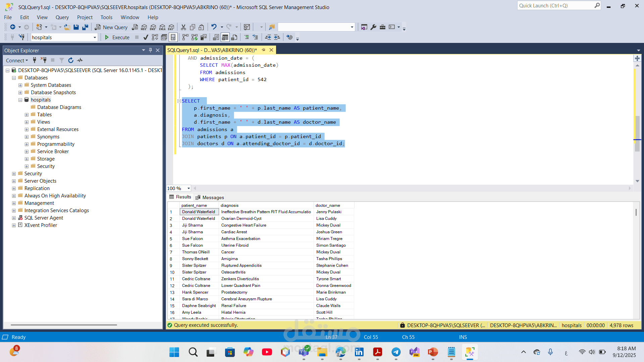Toggle Include Actual Execution Plan
The width and height of the screenshot is (644, 362).
(185, 37)
